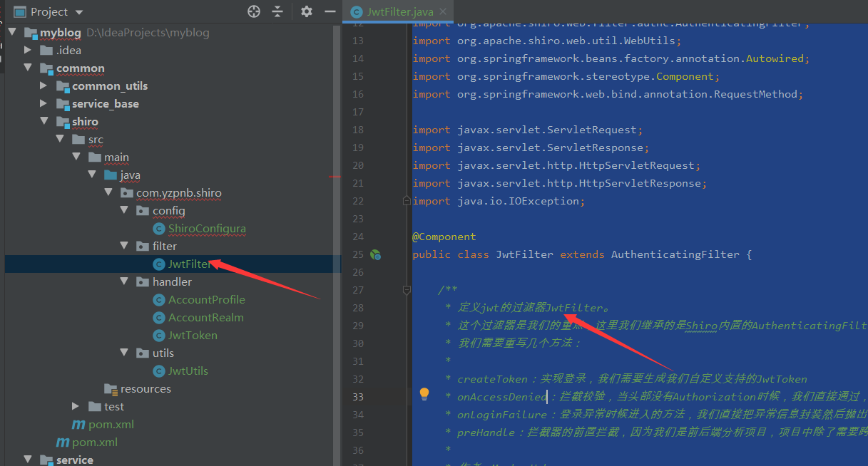The width and height of the screenshot is (868, 466).
Task: Collapse the code fold arrow on line 27
Action: pyautogui.click(x=407, y=290)
